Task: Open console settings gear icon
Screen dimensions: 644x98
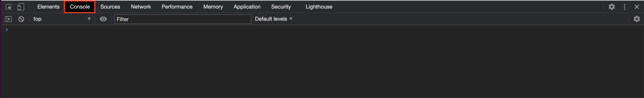Action: [636, 19]
